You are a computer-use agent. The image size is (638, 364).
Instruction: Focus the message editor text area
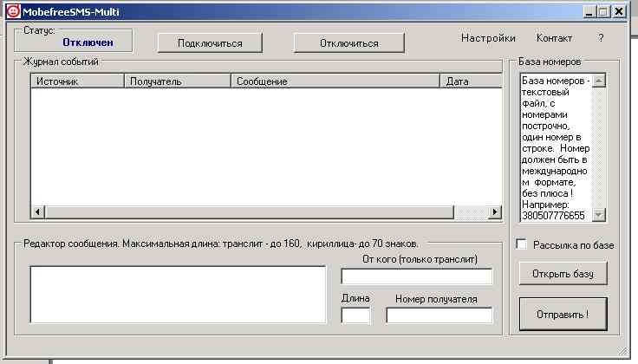179,295
